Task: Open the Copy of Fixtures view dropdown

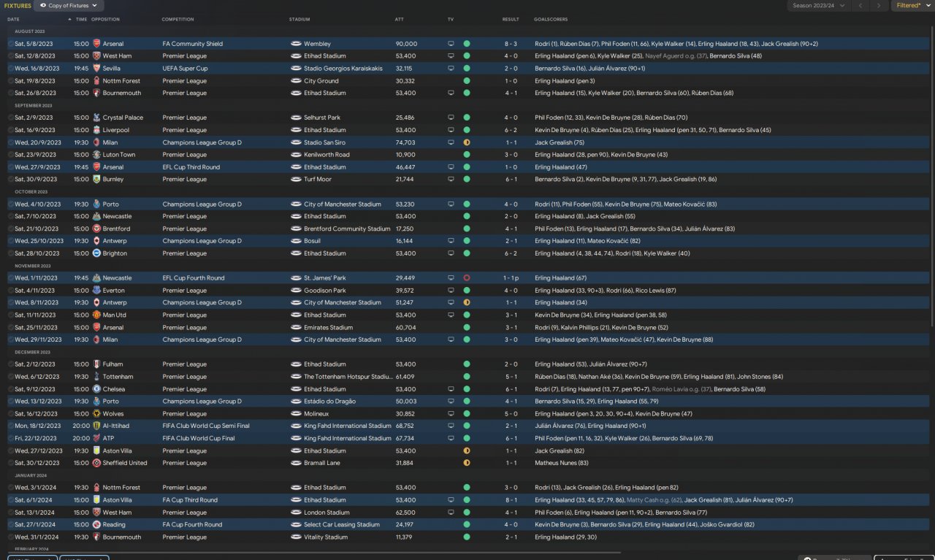Action: click(x=68, y=6)
